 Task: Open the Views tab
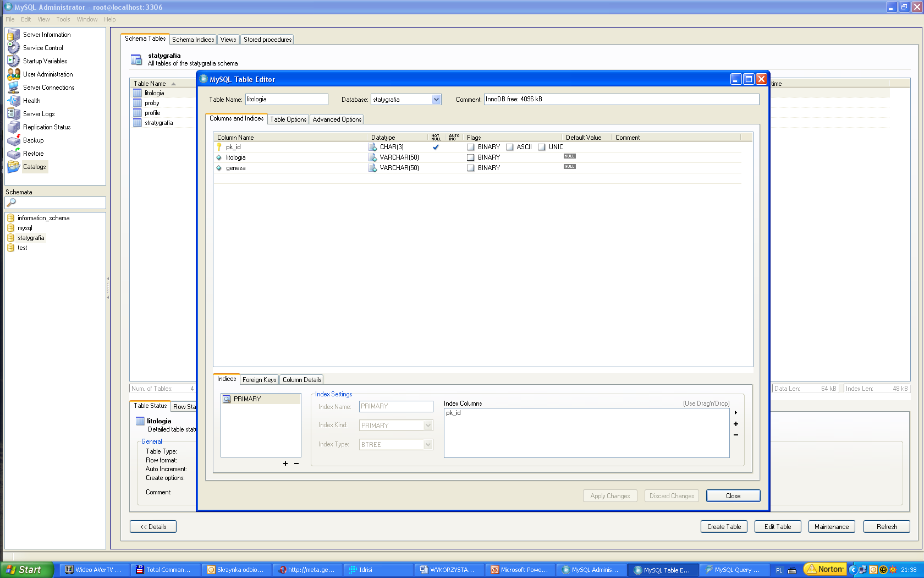(228, 40)
